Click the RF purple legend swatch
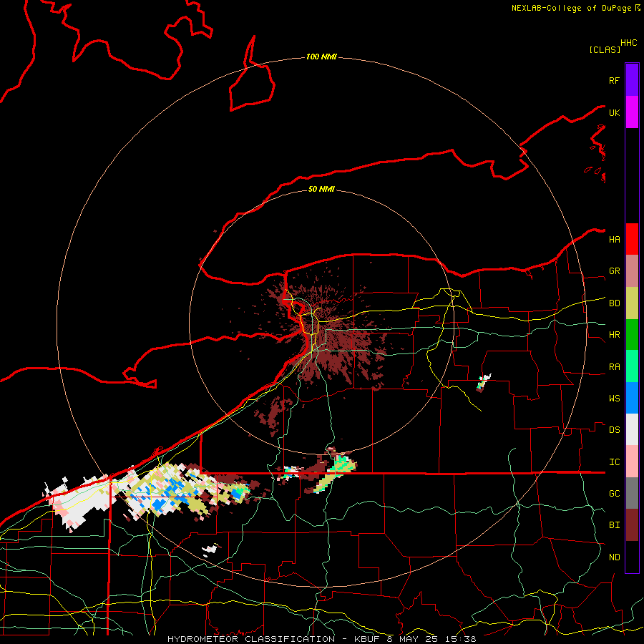The width and height of the screenshot is (644, 644). coord(632,80)
